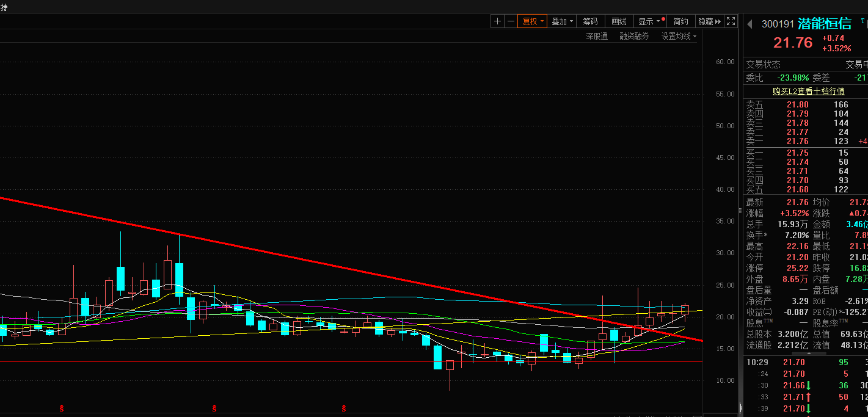The height and width of the screenshot is (417, 868).
Task: Zoom in chart with plus button
Action: pyautogui.click(x=497, y=21)
